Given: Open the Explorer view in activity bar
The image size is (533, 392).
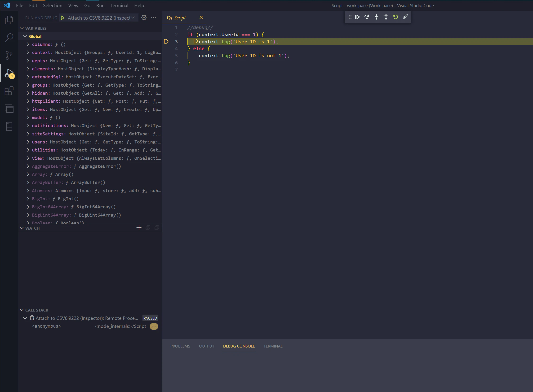Looking at the screenshot, I should pyautogui.click(x=9, y=20).
